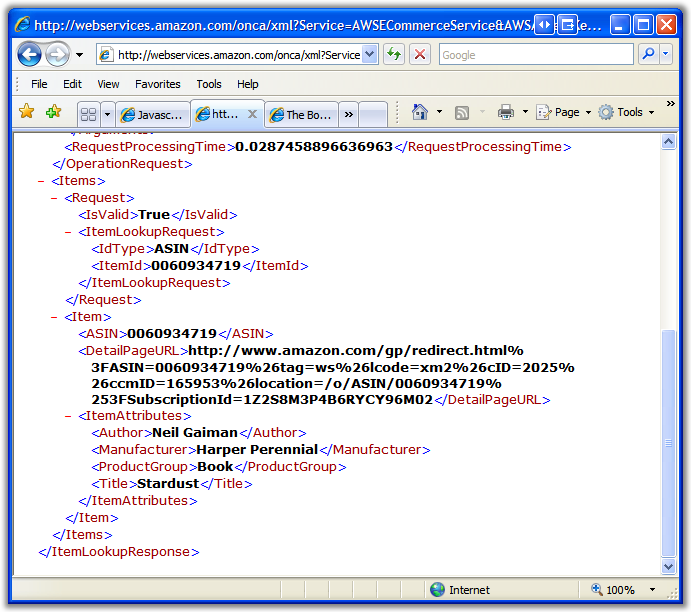Click the Print icon
The width and height of the screenshot is (691, 612).
coord(505,112)
